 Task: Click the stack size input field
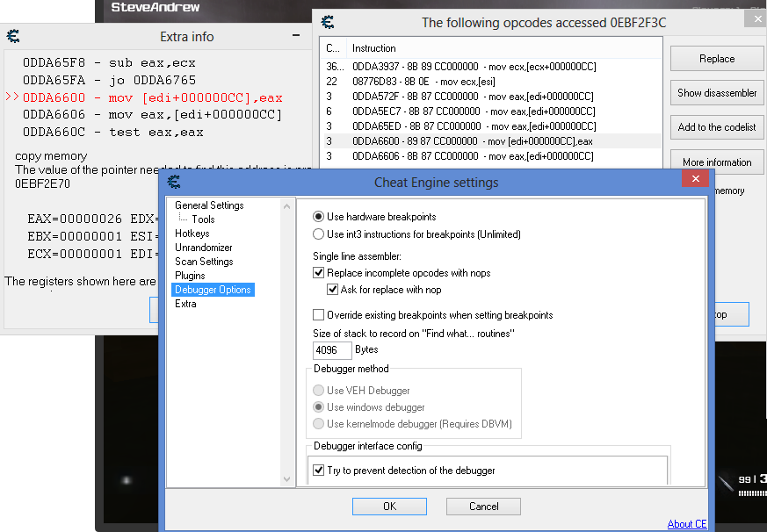331,350
